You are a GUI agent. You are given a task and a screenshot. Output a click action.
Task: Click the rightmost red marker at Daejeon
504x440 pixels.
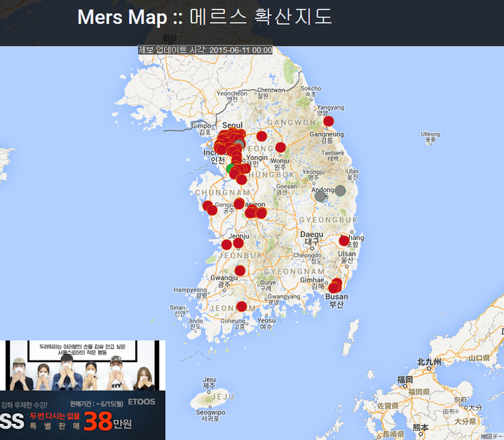261,213
